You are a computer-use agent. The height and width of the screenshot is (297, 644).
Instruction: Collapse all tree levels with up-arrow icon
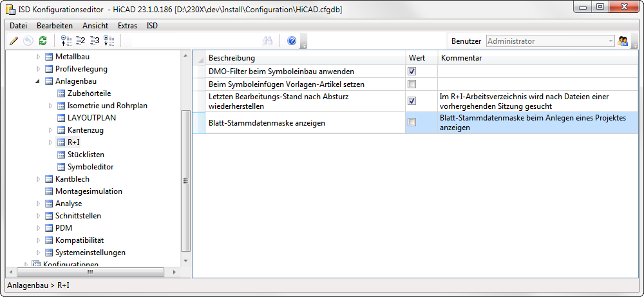point(66,41)
